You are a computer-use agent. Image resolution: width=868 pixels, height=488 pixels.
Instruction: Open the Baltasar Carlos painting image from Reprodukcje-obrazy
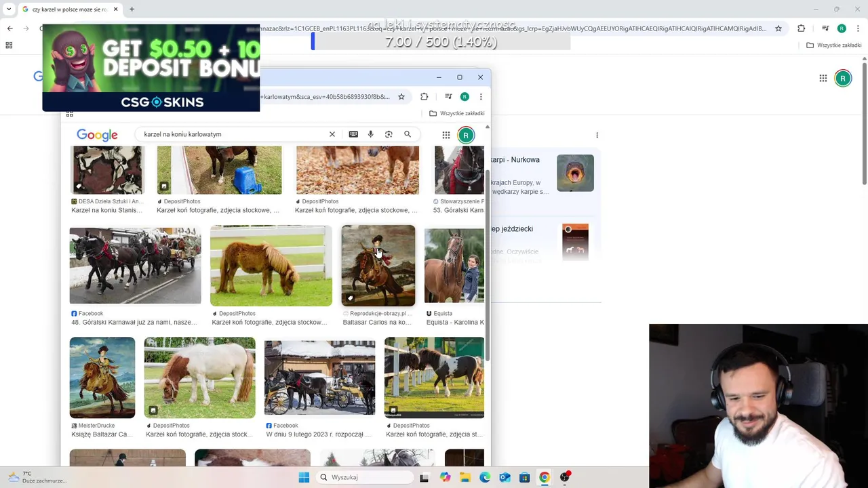(x=378, y=266)
